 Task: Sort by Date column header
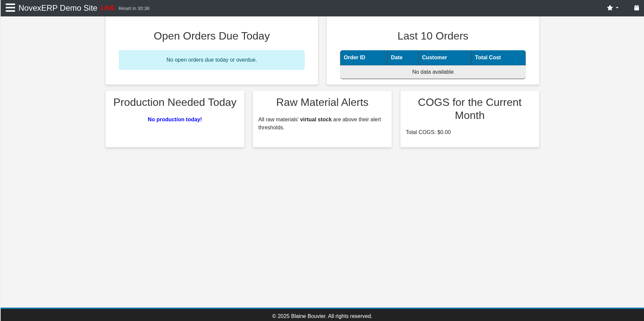click(x=403, y=58)
